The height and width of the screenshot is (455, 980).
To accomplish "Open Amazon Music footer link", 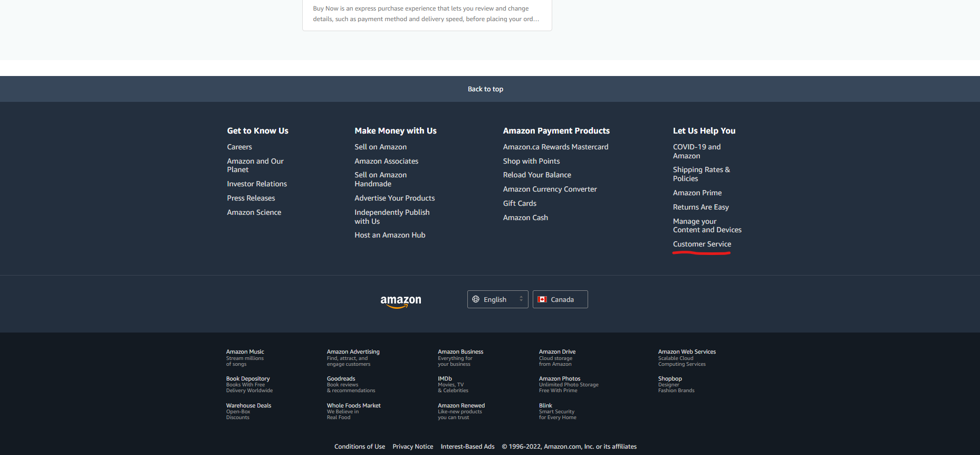I will (x=245, y=358).
